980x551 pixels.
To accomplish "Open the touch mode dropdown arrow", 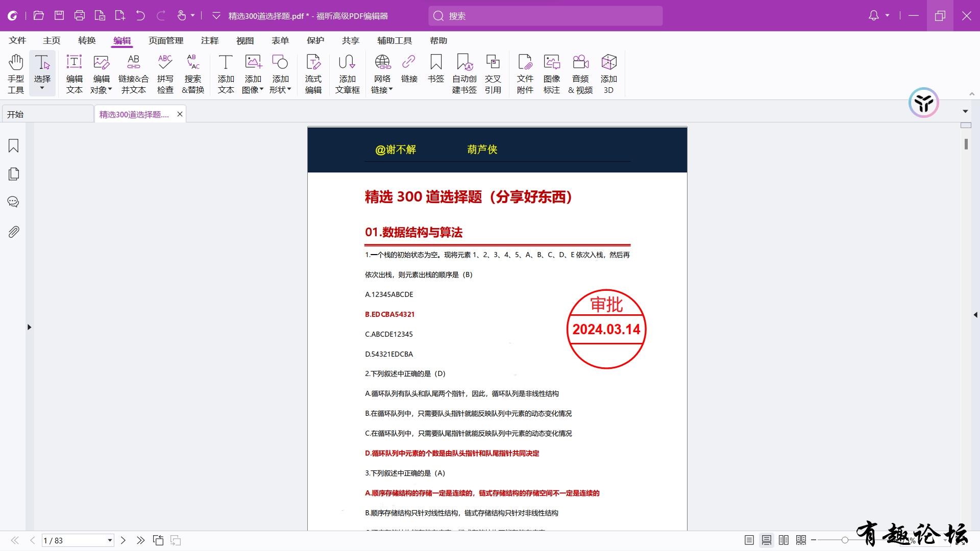I will coord(193,16).
